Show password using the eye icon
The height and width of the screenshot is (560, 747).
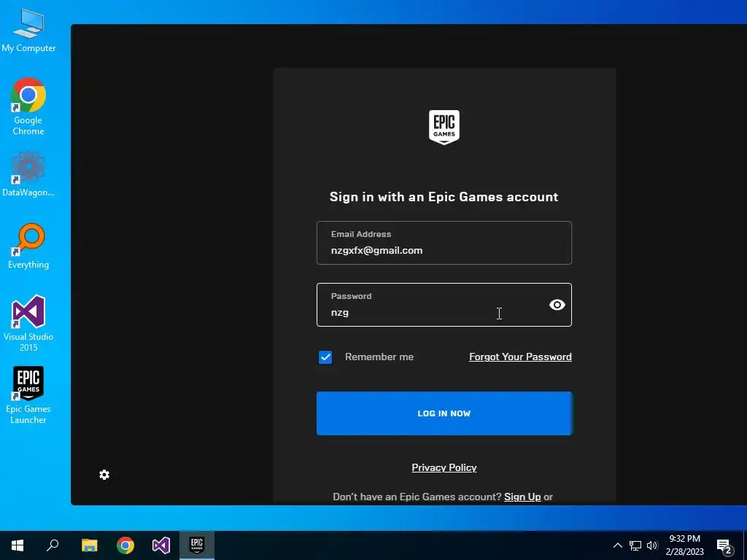[557, 305]
